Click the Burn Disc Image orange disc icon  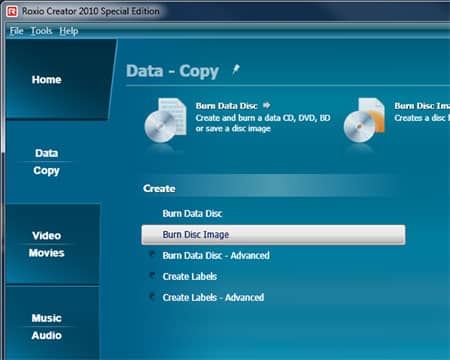coord(364,121)
